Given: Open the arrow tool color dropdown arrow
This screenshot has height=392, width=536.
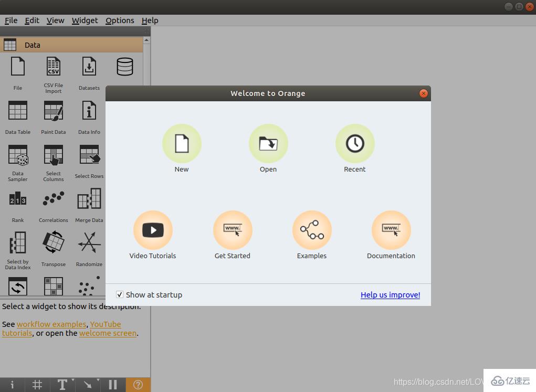Looking at the screenshot, I should click(x=98, y=380).
